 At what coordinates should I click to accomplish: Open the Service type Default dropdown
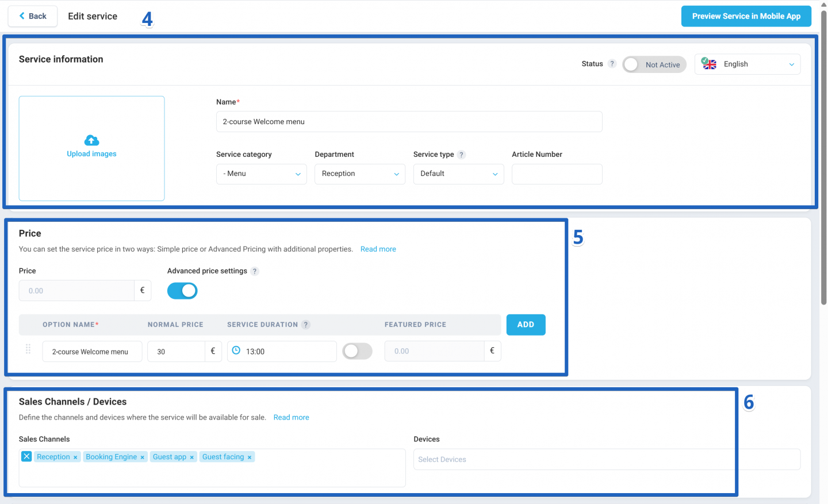(x=458, y=174)
